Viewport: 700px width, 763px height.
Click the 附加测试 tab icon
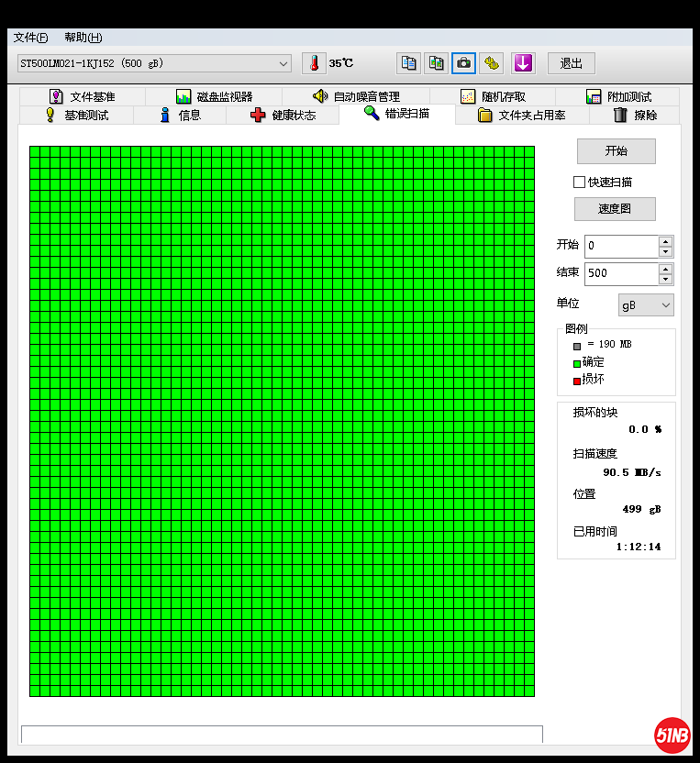594,96
